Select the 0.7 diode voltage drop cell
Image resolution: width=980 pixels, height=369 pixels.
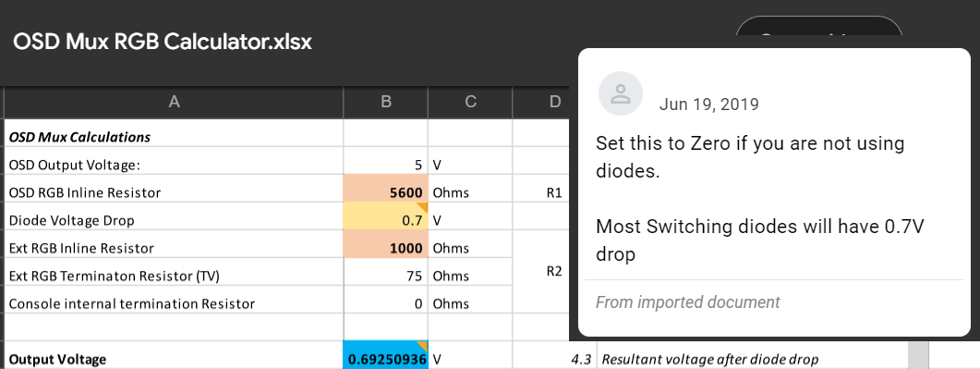click(385, 220)
